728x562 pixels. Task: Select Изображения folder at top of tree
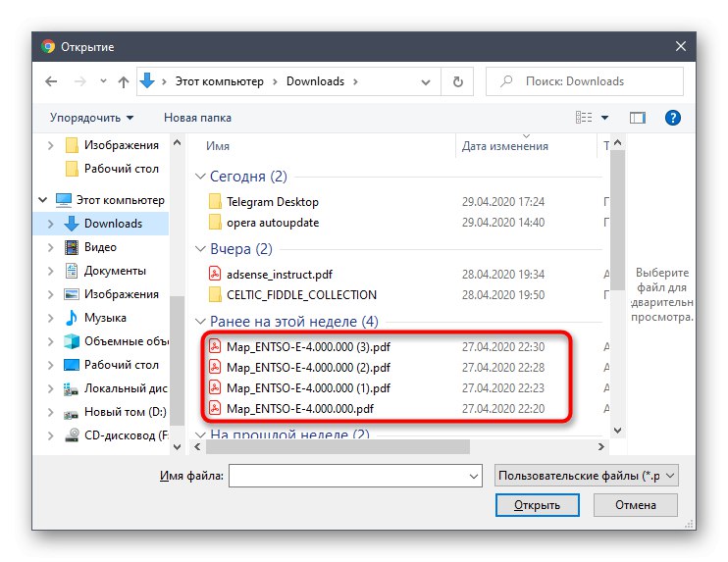[x=112, y=145]
